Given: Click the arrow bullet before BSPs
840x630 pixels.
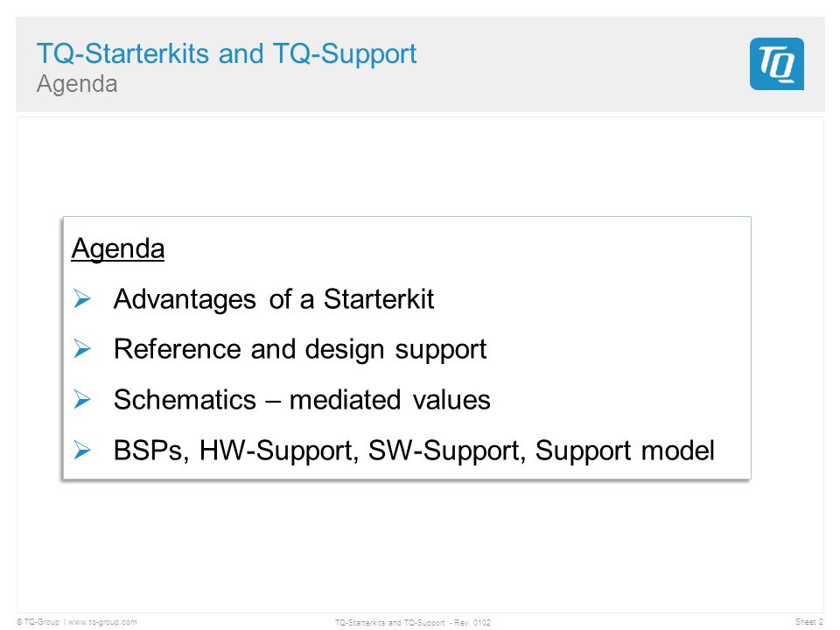Looking at the screenshot, I should [x=82, y=450].
